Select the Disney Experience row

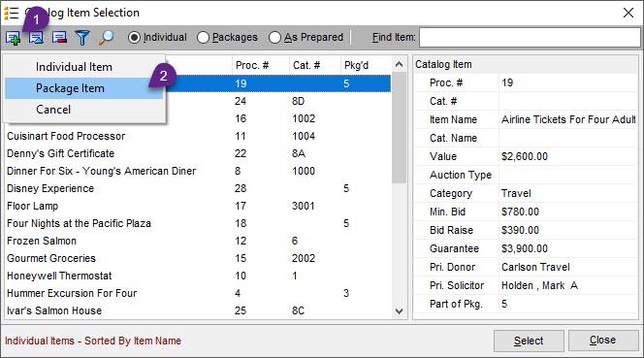click(x=199, y=188)
